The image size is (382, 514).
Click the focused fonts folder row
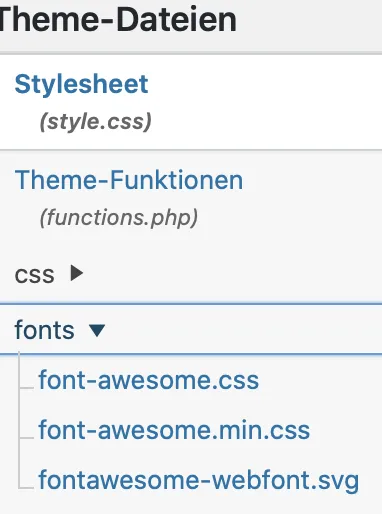pos(191,329)
